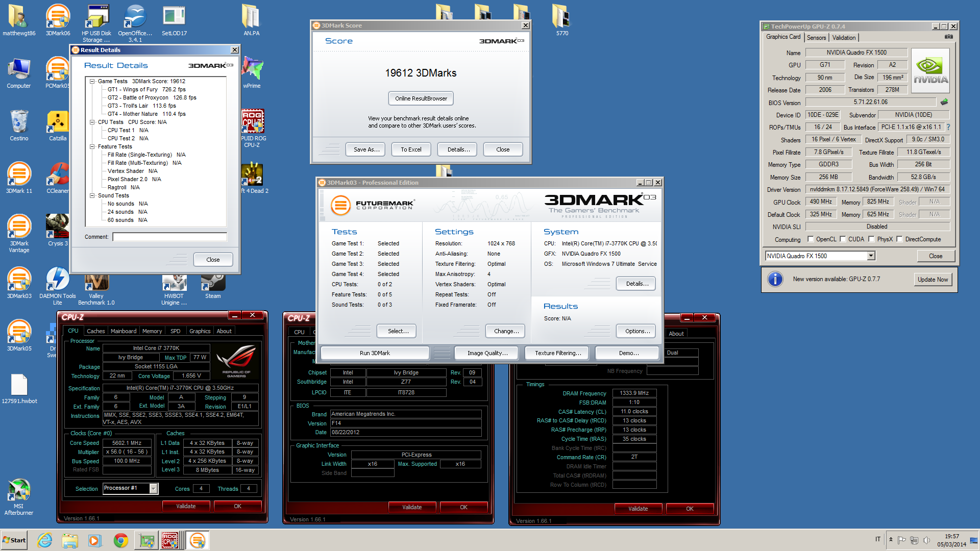Viewport: 980px width, 551px height.
Task: Collapse Sound Tests tree node
Action: pyautogui.click(x=92, y=195)
